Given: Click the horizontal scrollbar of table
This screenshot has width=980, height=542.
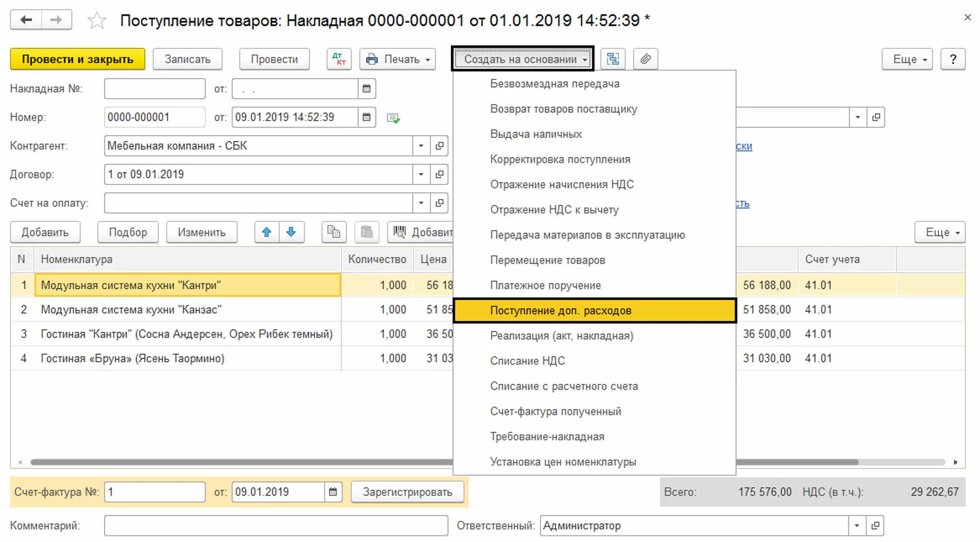Looking at the screenshot, I should (x=242, y=462).
